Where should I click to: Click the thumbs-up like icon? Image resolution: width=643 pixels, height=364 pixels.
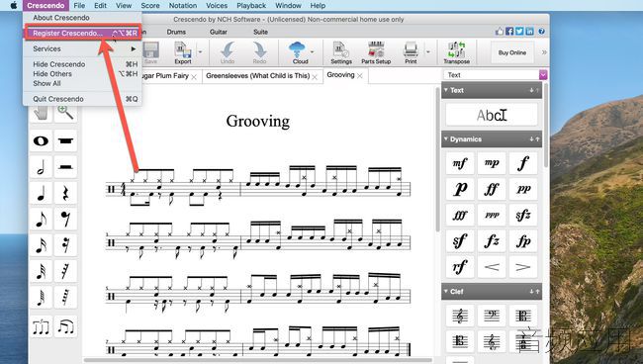tap(500, 31)
